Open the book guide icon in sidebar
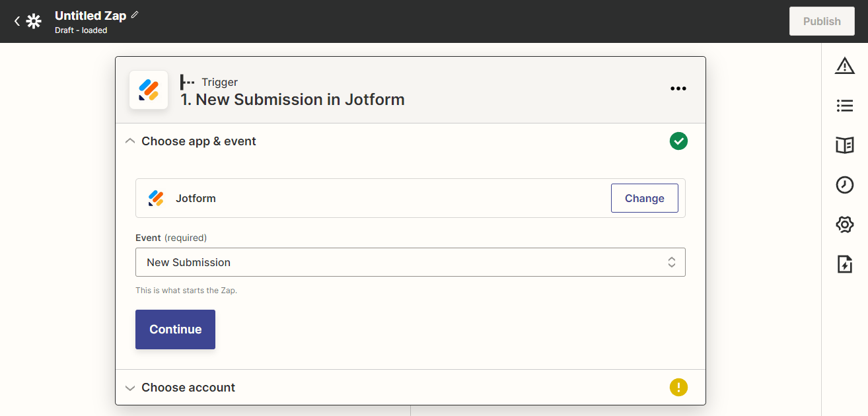This screenshot has width=868, height=416. [844, 145]
